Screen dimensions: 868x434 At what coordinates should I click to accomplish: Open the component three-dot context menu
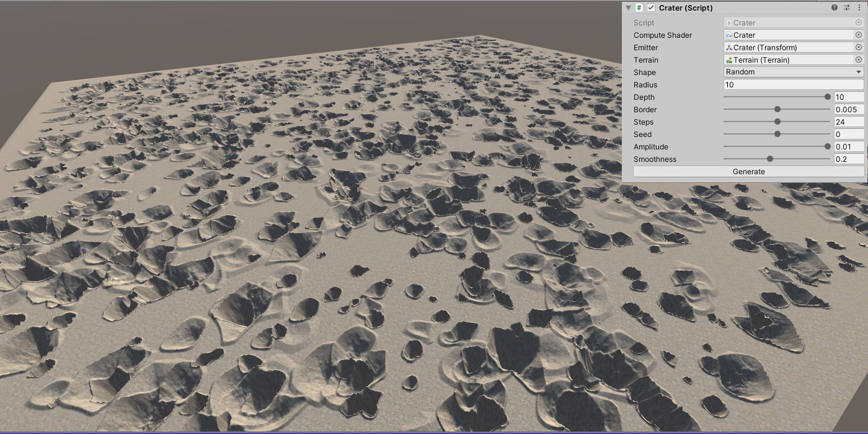859,8
